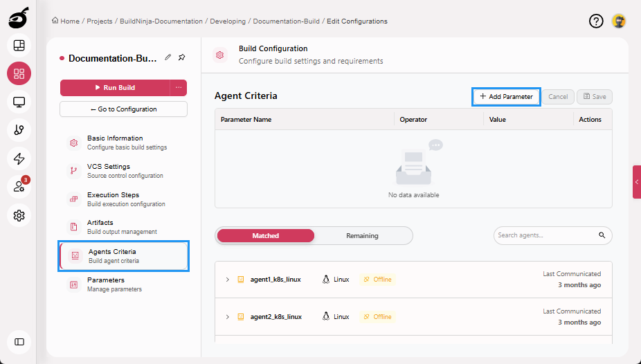Open Artifacts section
Screen dimensions: 641x364
tap(123, 227)
